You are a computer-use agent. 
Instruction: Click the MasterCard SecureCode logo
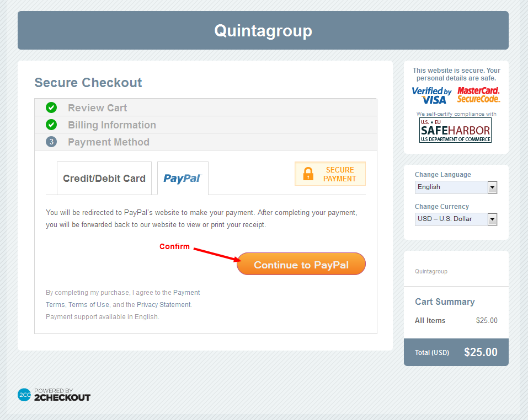pos(478,95)
